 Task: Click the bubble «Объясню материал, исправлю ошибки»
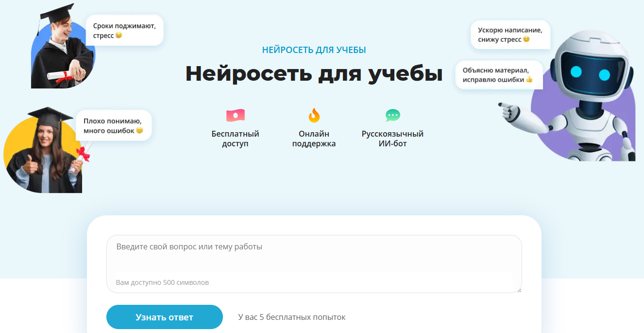point(499,74)
